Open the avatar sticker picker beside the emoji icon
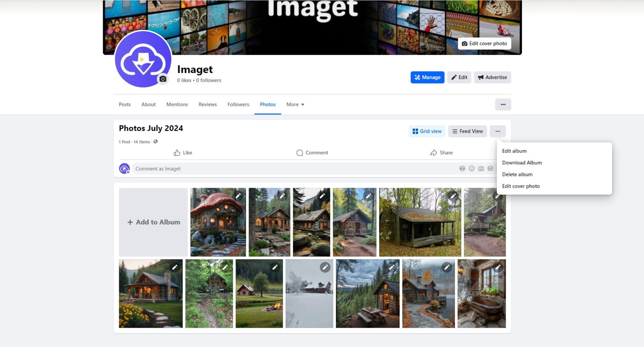This screenshot has height=347, width=644. click(x=462, y=168)
